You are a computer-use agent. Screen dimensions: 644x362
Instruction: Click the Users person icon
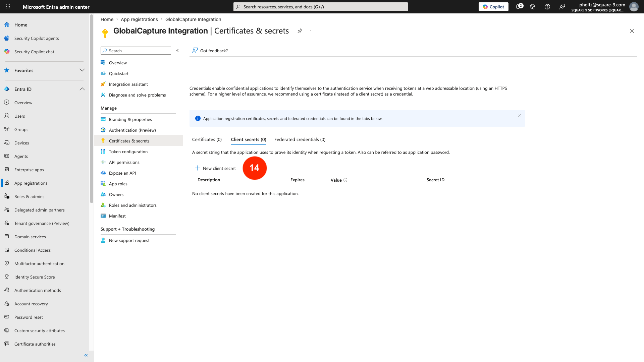(x=7, y=116)
